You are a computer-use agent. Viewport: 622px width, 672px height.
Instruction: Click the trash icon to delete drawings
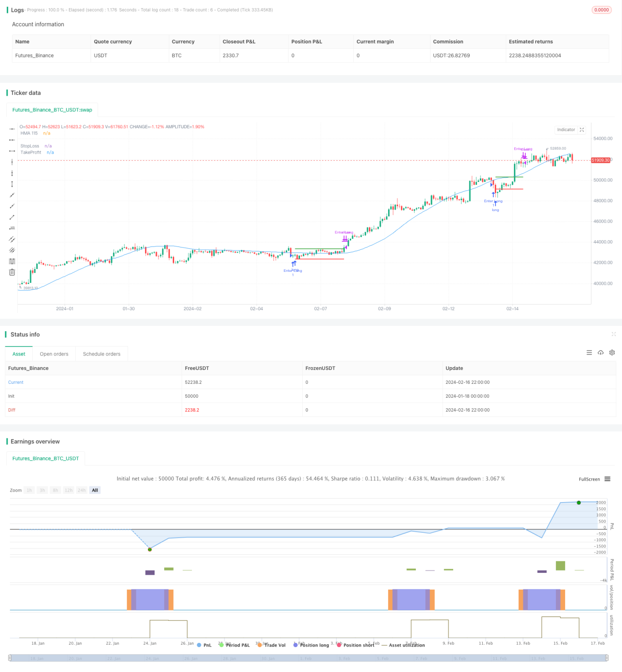click(12, 272)
